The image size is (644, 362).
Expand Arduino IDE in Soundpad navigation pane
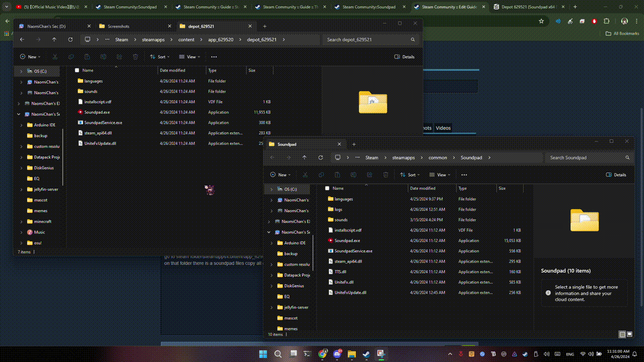pos(271,243)
